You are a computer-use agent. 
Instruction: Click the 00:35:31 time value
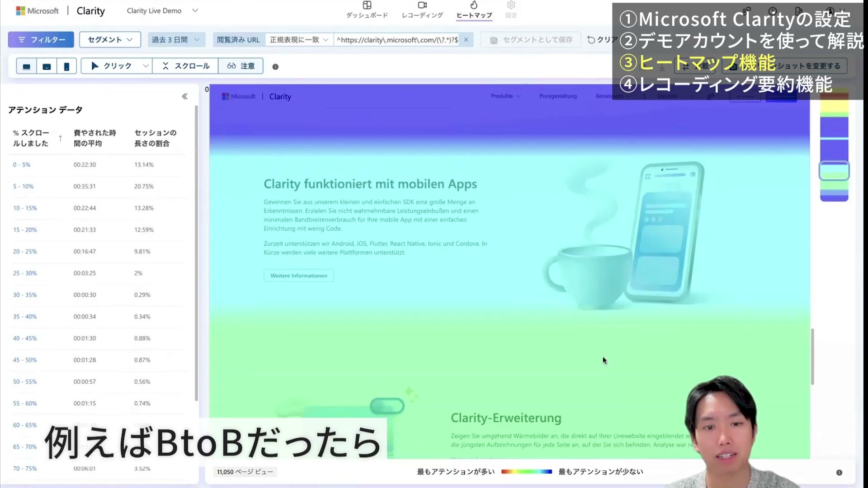click(85, 187)
